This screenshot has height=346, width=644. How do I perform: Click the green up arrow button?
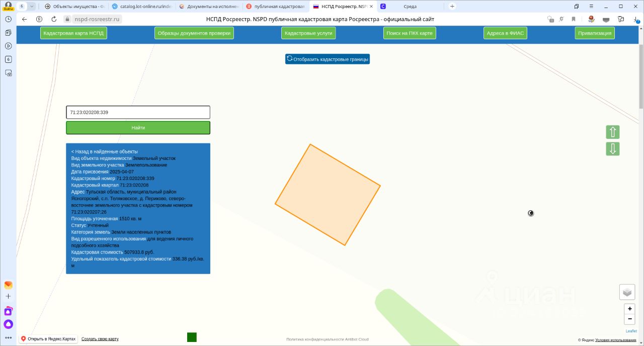pyautogui.click(x=613, y=132)
